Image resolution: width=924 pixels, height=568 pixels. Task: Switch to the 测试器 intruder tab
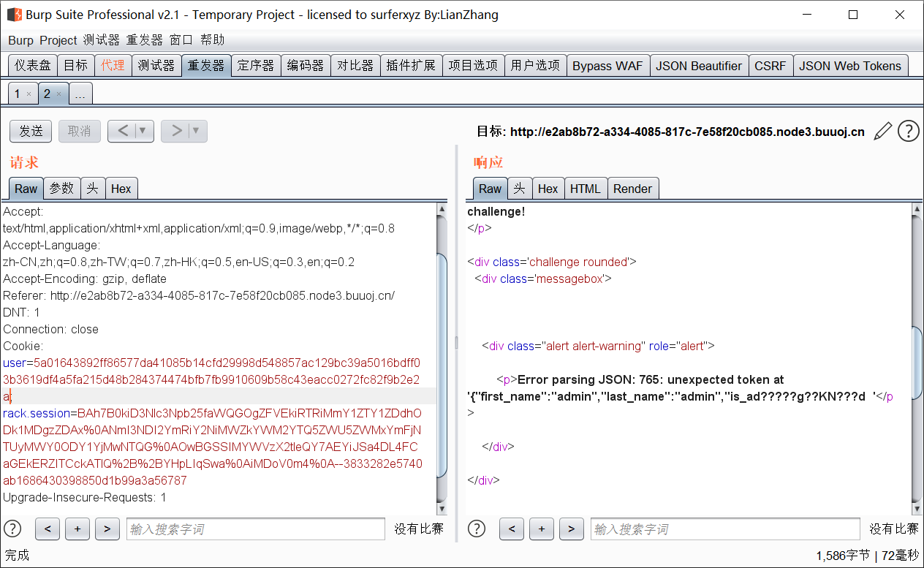pyautogui.click(x=156, y=65)
